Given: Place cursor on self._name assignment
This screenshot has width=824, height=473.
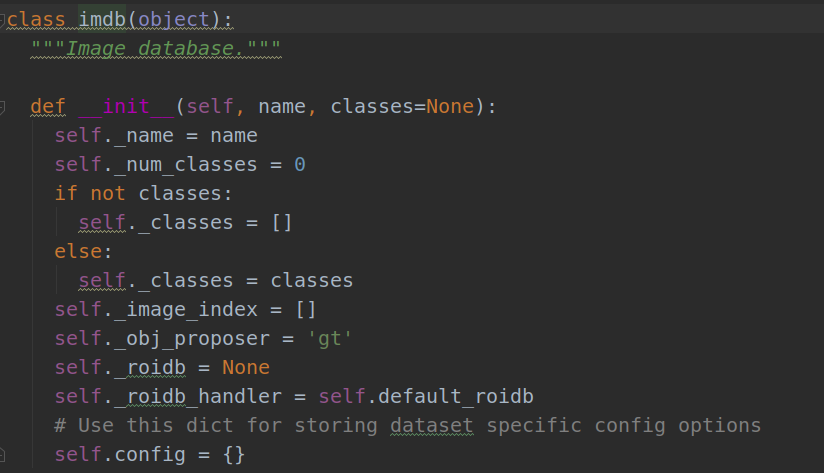Looking at the screenshot, I should point(156,135).
